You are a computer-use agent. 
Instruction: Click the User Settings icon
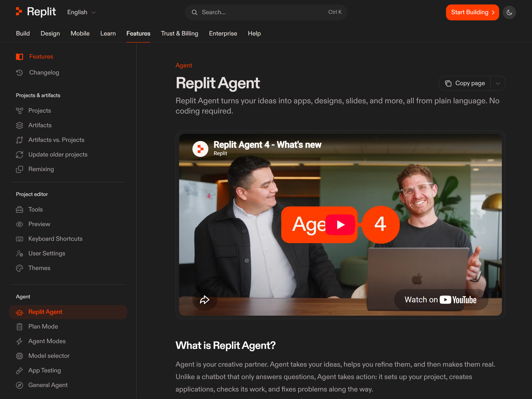point(20,253)
